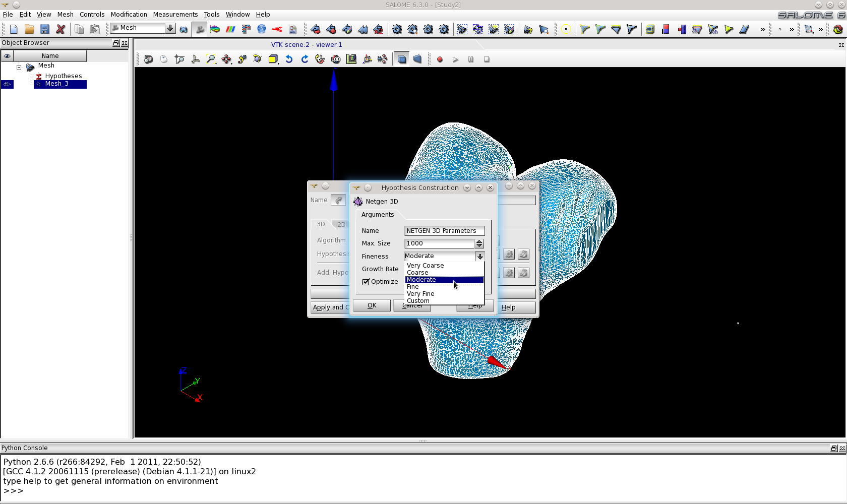The image size is (847, 504).
Task: Click the Copy icon in the toolbar
Action: point(79,29)
